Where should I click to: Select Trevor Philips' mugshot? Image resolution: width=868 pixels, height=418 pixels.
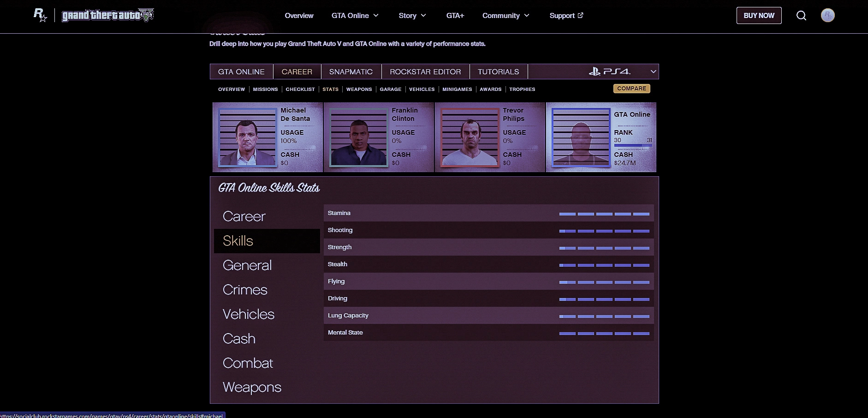click(x=470, y=137)
